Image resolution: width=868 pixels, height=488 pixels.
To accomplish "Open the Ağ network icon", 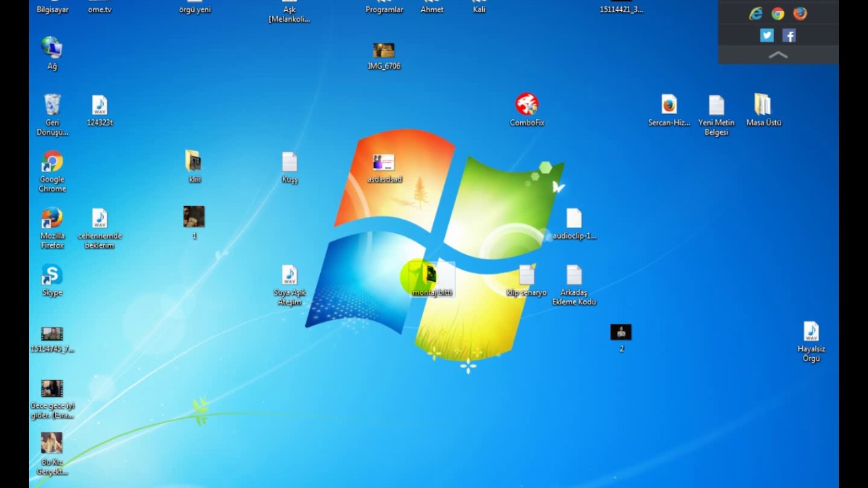I will (x=52, y=48).
